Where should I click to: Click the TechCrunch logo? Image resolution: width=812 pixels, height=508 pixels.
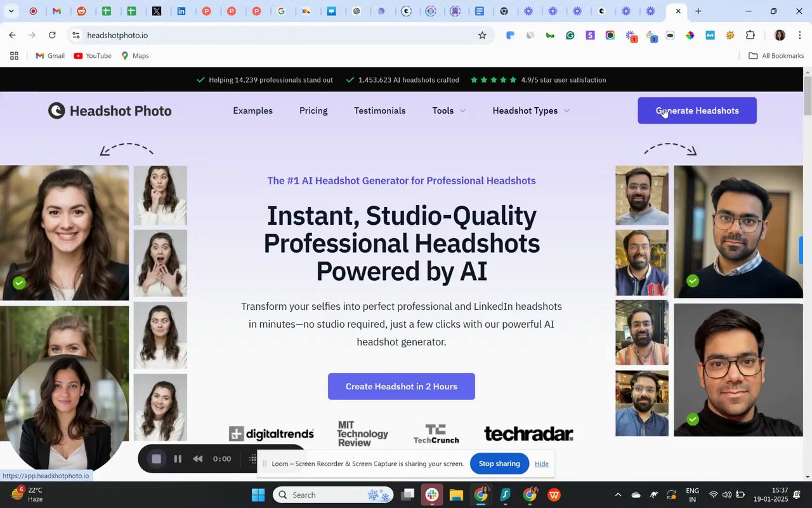[436, 434]
